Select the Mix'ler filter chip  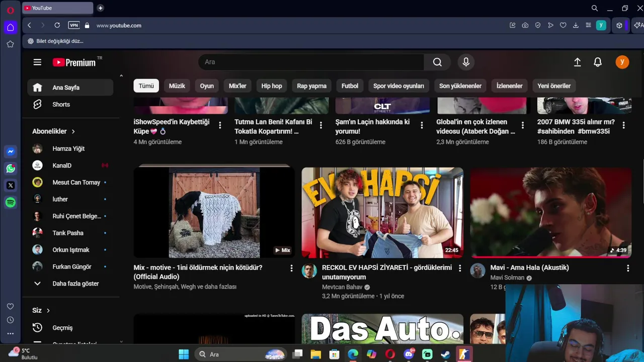coord(237,86)
